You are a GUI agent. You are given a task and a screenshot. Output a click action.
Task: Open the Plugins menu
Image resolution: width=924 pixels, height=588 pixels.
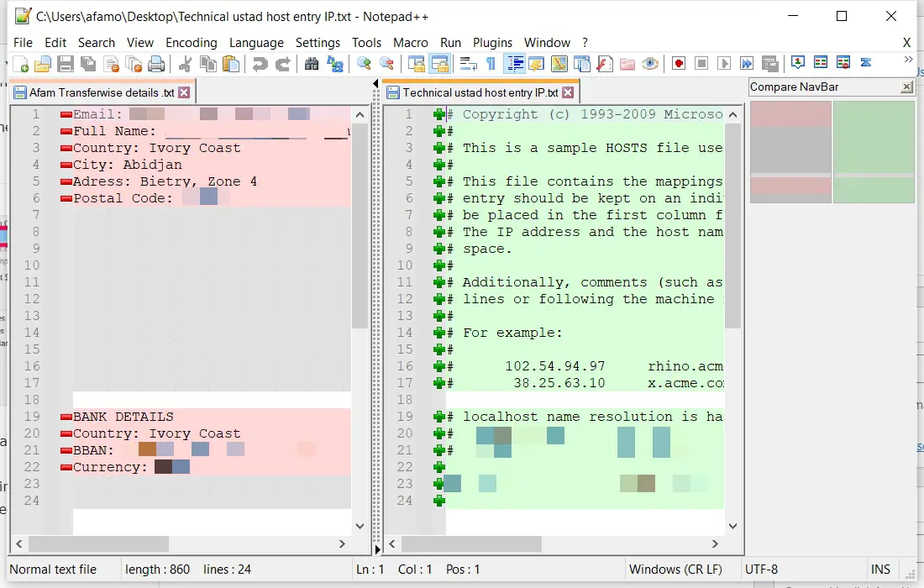click(x=493, y=43)
